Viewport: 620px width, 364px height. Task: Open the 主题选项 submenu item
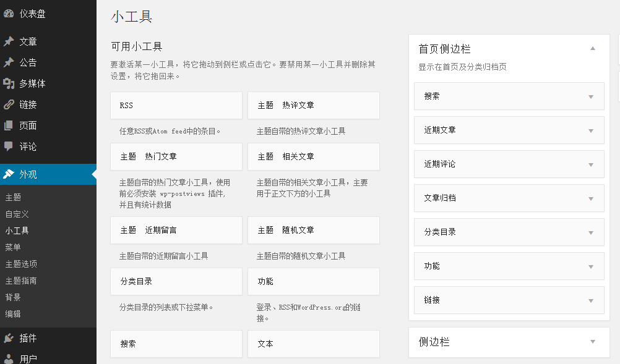pyautogui.click(x=21, y=264)
